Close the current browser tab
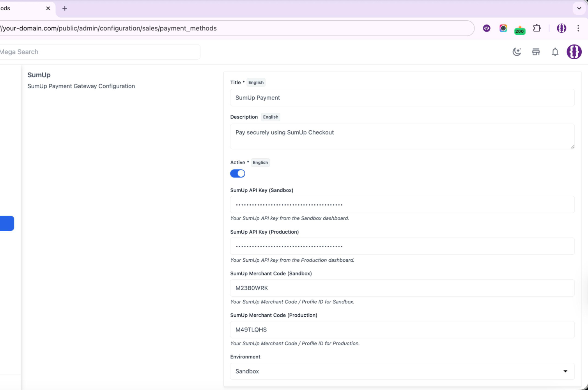The image size is (588, 390). pyautogui.click(x=48, y=8)
